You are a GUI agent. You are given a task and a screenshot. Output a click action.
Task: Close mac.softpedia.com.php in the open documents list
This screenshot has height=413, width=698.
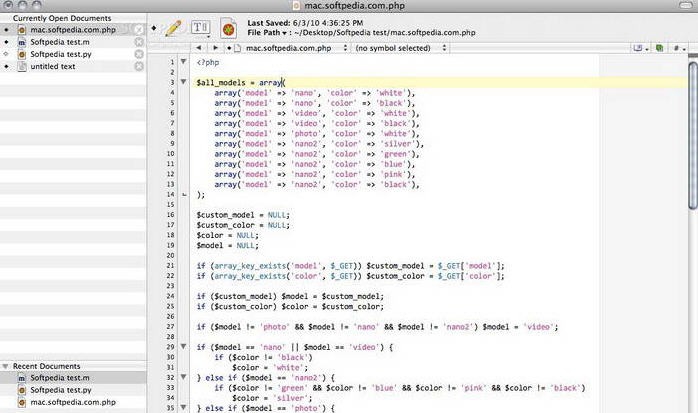pyautogui.click(x=139, y=30)
